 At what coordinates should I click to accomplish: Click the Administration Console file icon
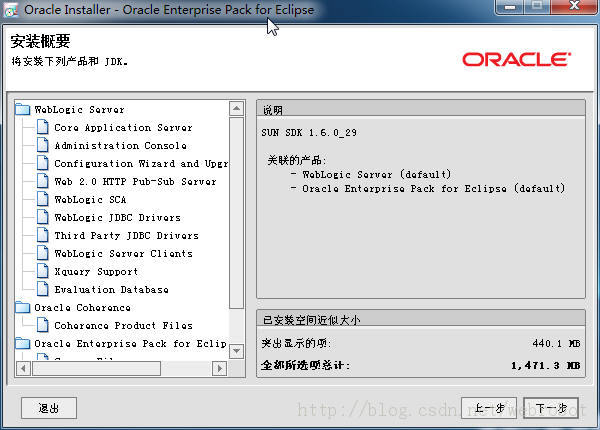(42, 145)
